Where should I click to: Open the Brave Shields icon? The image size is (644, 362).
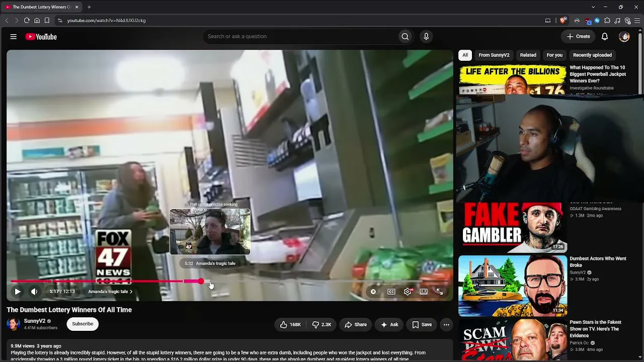[563, 21]
